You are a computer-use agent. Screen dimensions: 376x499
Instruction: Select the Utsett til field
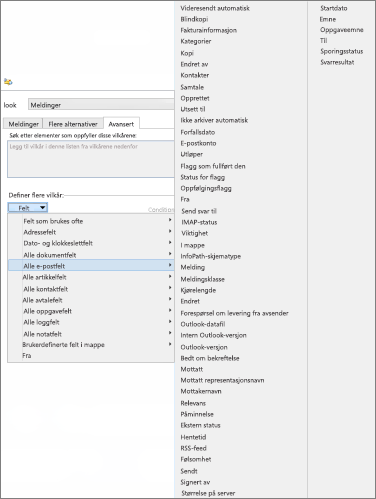(193, 109)
